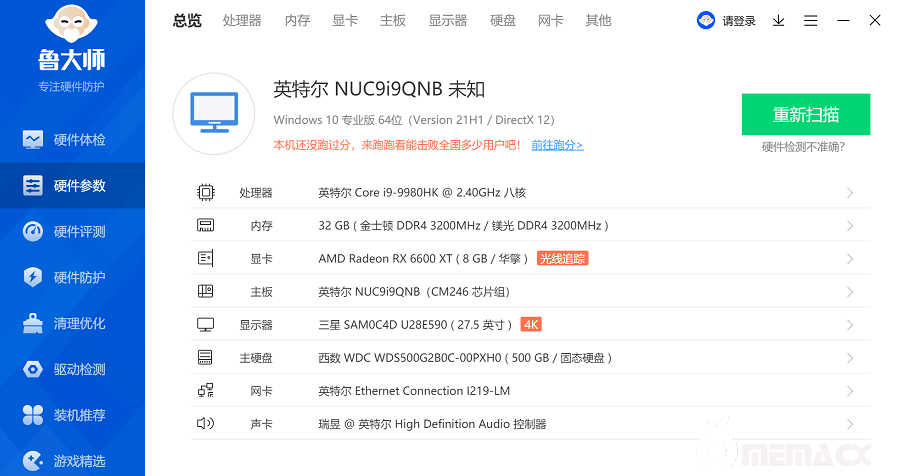
Task: Switch to the 硬盘 tab
Action: pyautogui.click(x=503, y=21)
